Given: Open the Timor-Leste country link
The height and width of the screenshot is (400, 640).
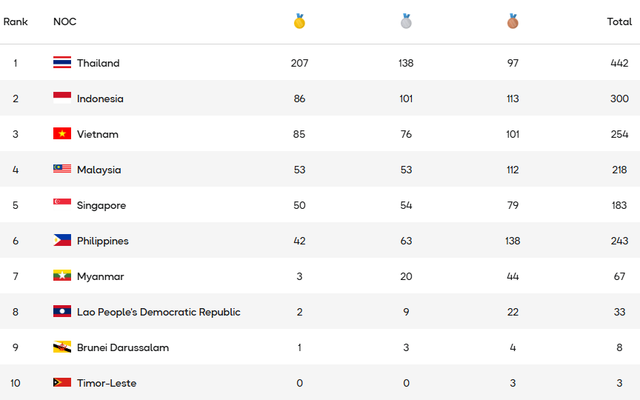Looking at the screenshot, I should pos(106,383).
